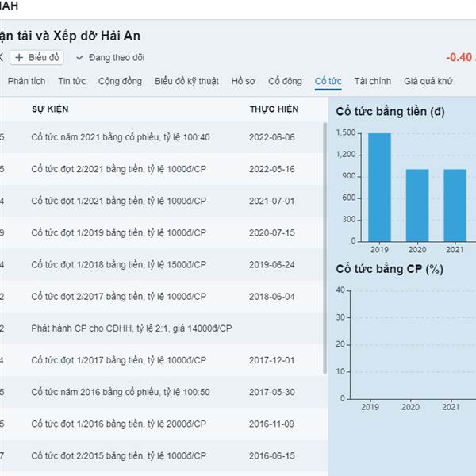Select the Cổ tức tab
The height and width of the screenshot is (476, 476).
pos(328,81)
